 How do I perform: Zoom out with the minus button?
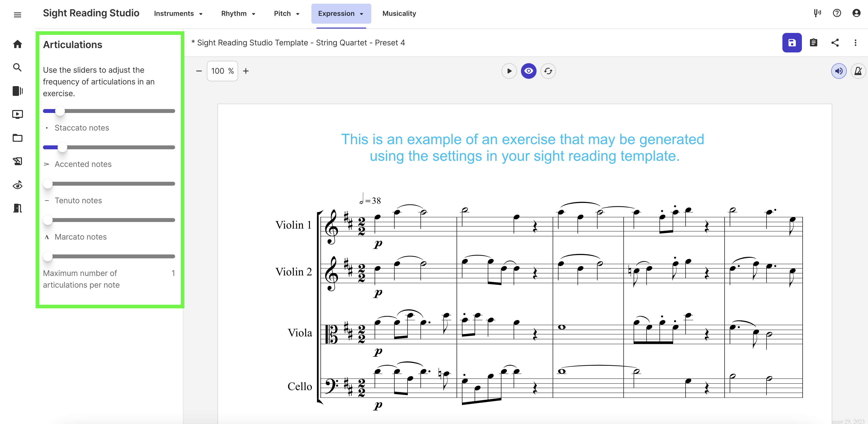point(199,71)
